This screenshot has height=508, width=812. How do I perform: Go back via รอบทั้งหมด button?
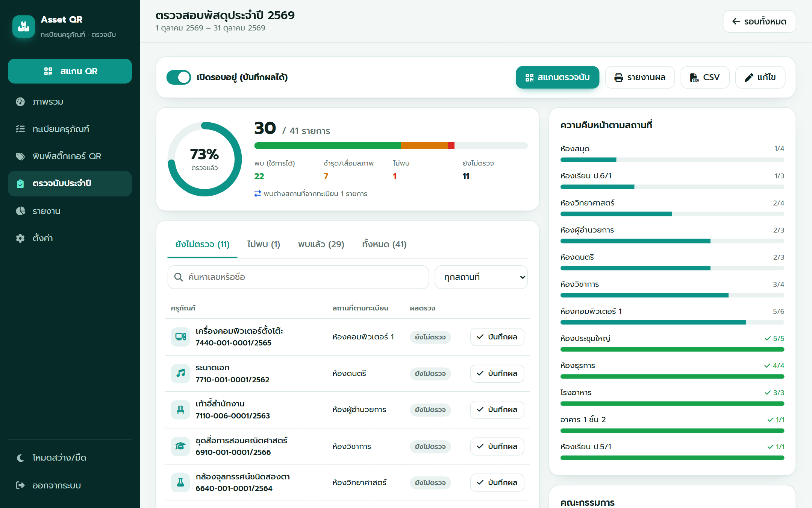coord(759,21)
